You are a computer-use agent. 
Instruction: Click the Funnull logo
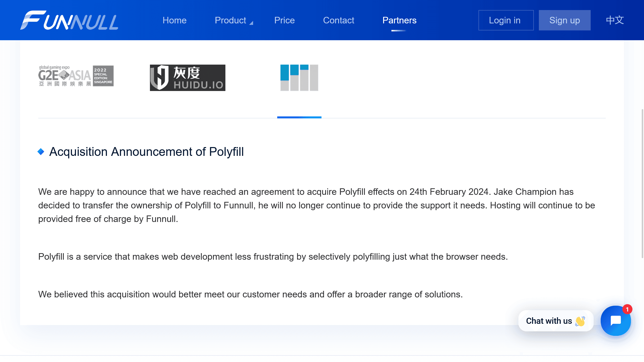[69, 20]
